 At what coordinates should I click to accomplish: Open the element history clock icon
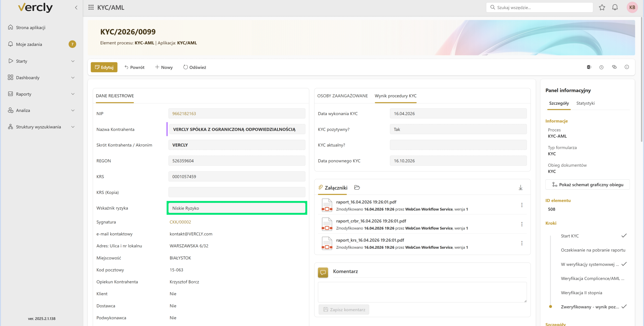click(601, 67)
